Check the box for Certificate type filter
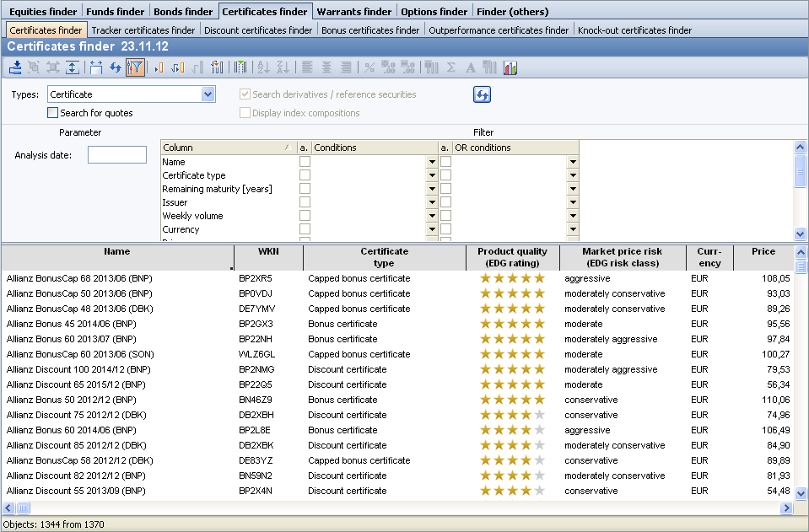Screen dimensions: 809x532 pyautogui.click(x=305, y=175)
